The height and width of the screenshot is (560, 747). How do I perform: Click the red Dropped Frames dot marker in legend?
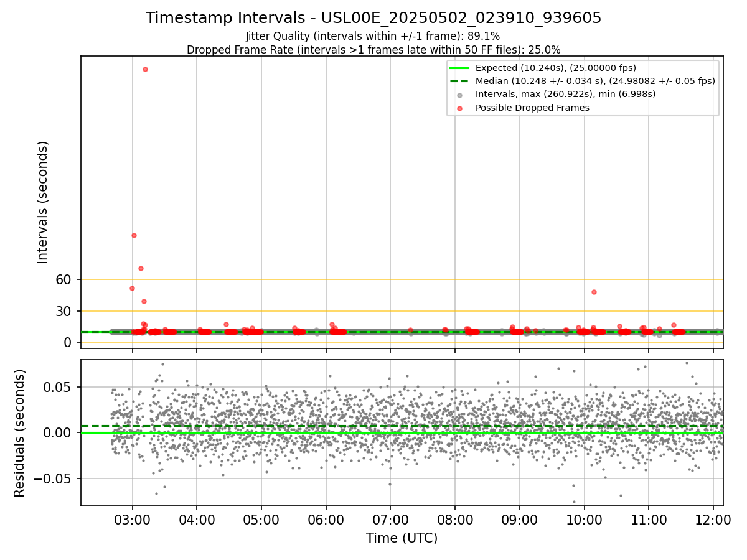[459, 108]
